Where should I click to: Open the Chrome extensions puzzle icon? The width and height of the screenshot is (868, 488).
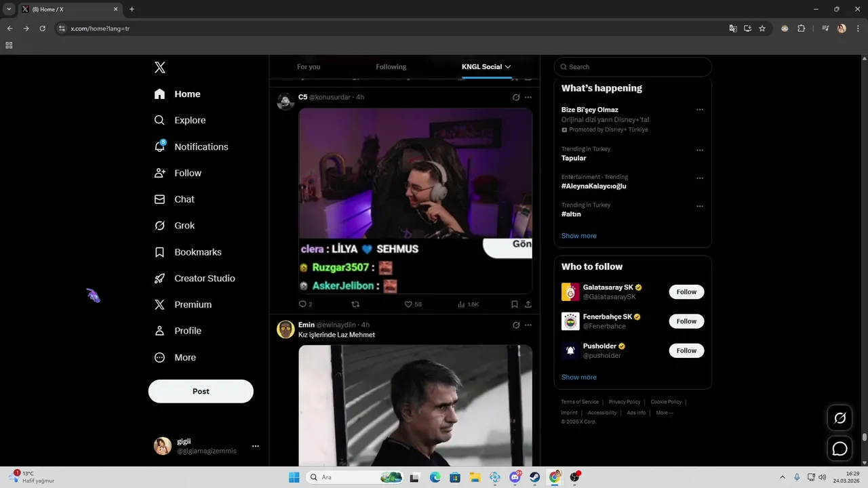pos(802,28)
